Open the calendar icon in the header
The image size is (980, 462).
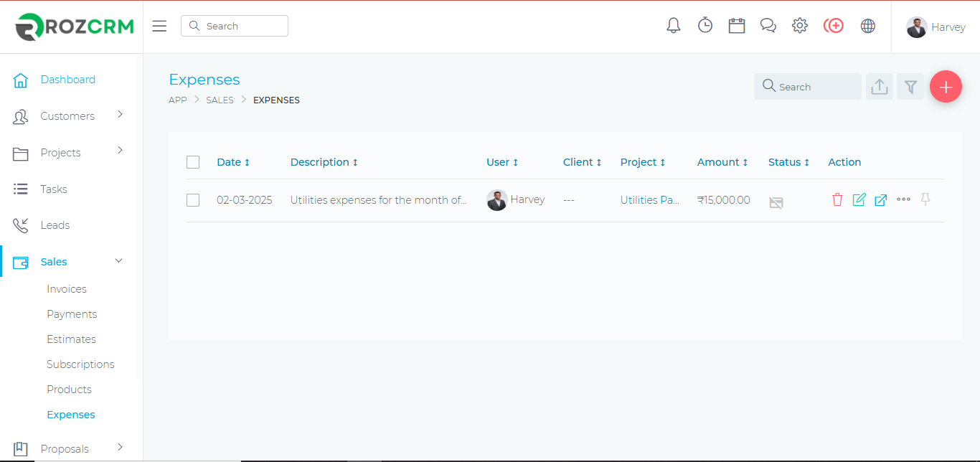click(x=737, y=26)
